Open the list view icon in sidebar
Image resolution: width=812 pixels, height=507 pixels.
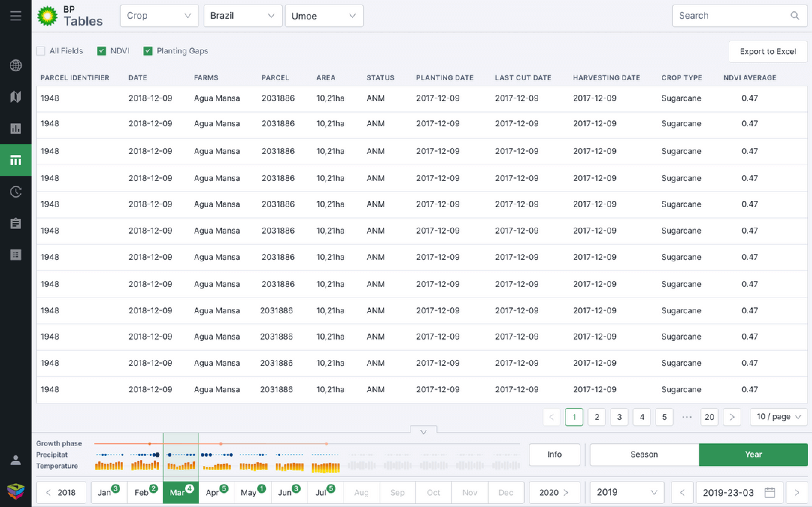(15, 254)
